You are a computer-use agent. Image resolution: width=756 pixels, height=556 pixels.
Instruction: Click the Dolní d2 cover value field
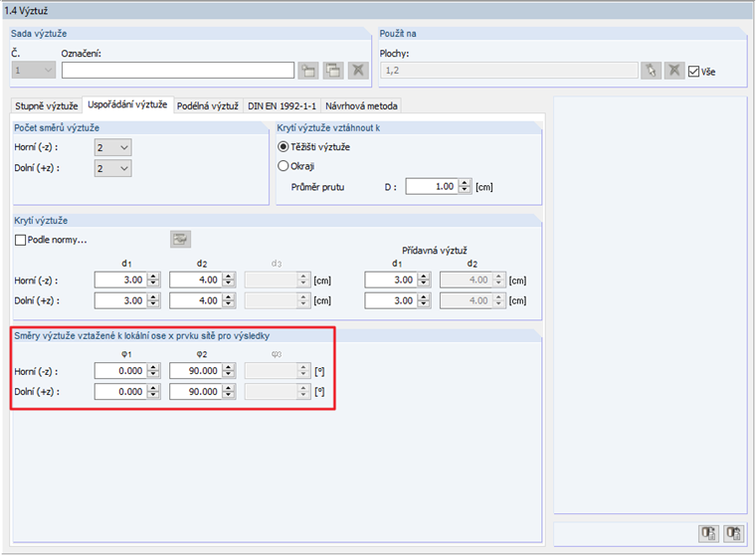coord(196,300)
